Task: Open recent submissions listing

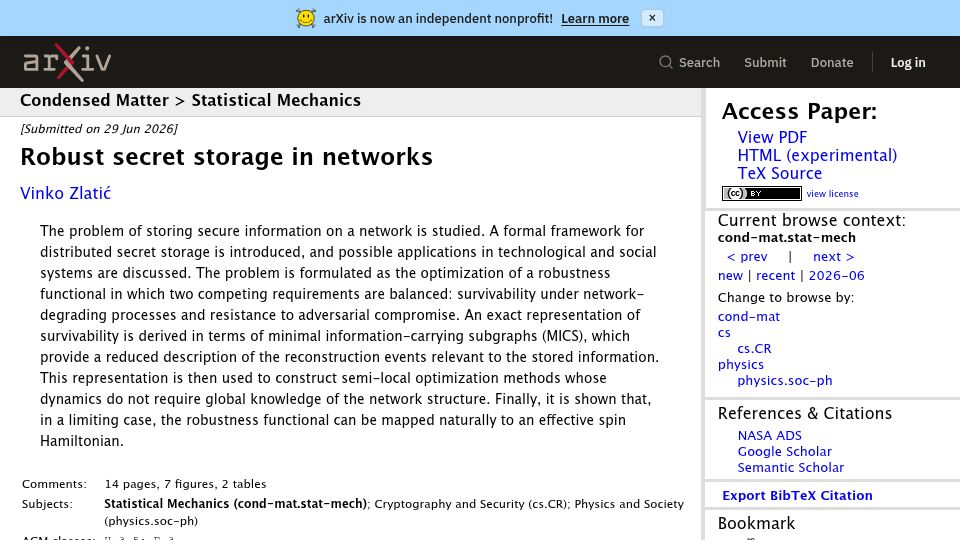Action: pyautogui.click(x=775, y=276)
